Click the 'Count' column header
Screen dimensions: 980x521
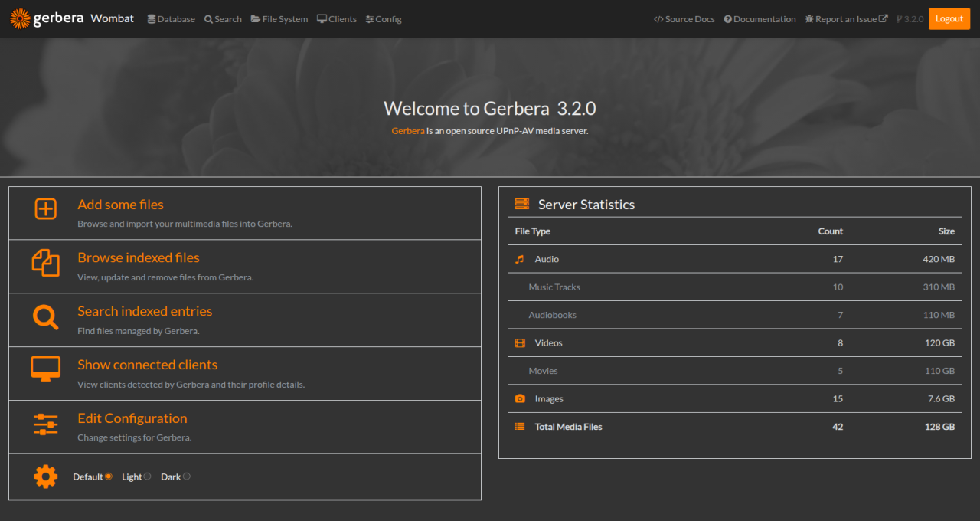point(831,231)
